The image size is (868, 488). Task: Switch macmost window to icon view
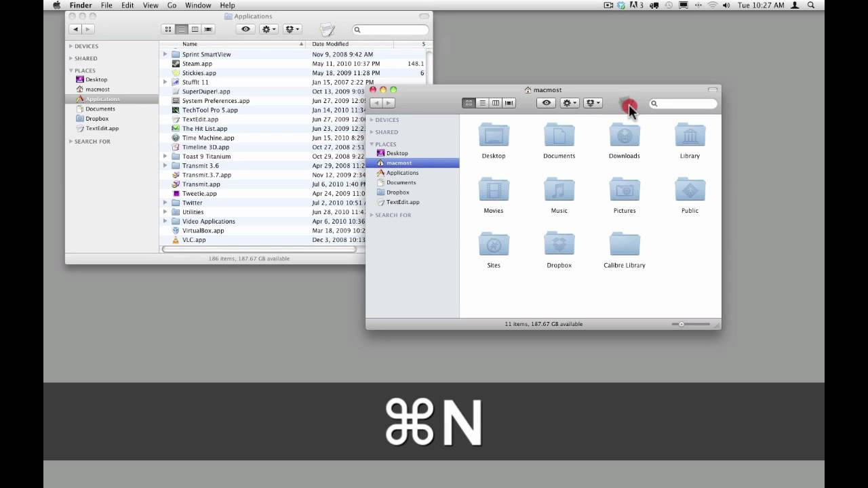pyautogui.click(x=469, y=103)
